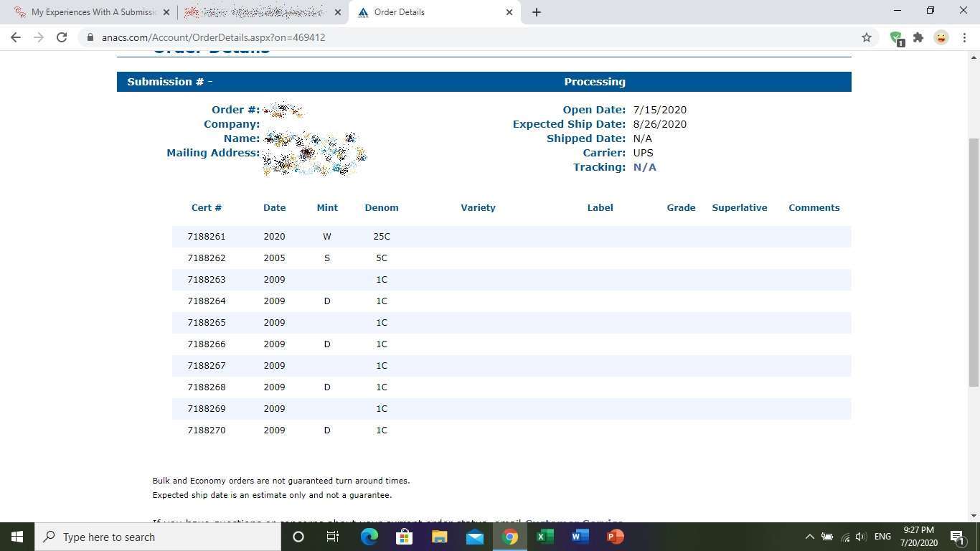The height and width of the screenshot is (551, 980).
Task: Select cert number 7188261
Action: point(207,236)
